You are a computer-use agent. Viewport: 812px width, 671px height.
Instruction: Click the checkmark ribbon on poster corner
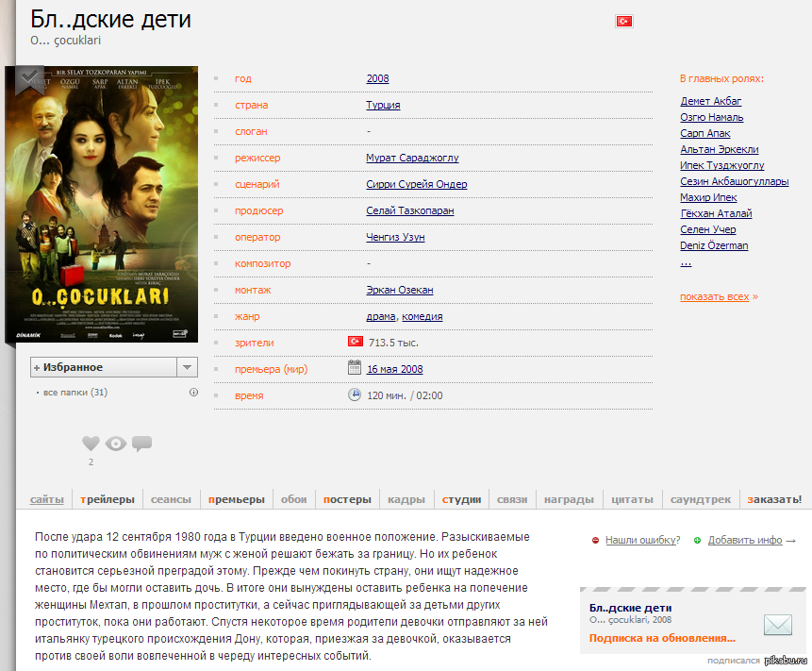pos(29,80)
